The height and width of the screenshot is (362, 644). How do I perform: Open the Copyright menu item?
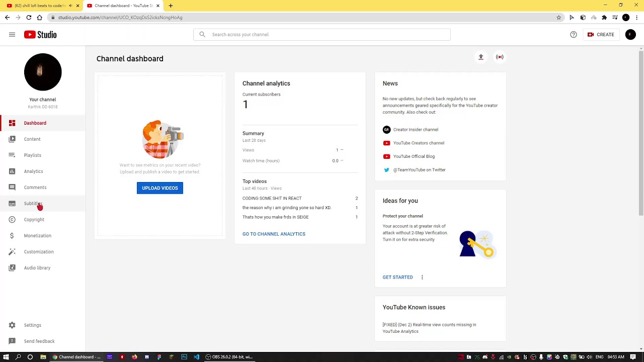click(43, 220)
